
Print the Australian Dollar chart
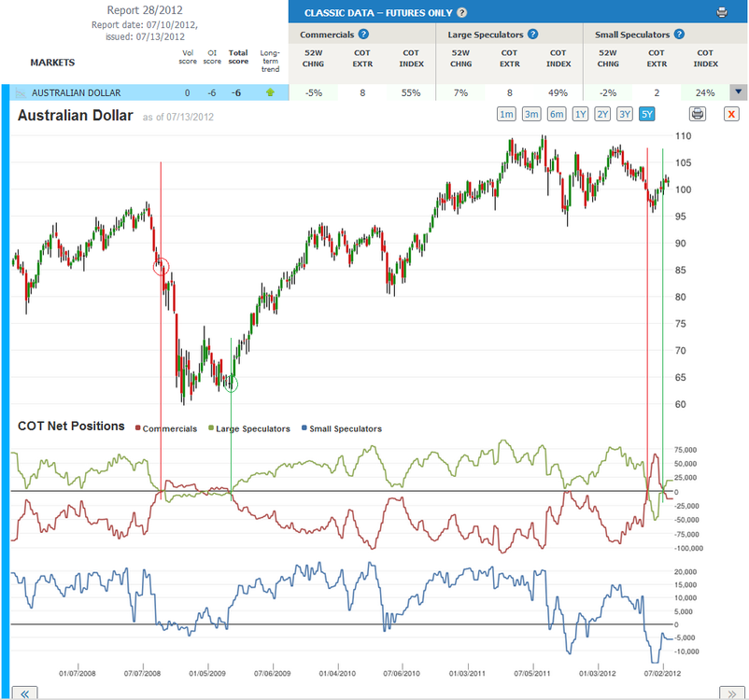pyautogui.click(x=698, y=114)
